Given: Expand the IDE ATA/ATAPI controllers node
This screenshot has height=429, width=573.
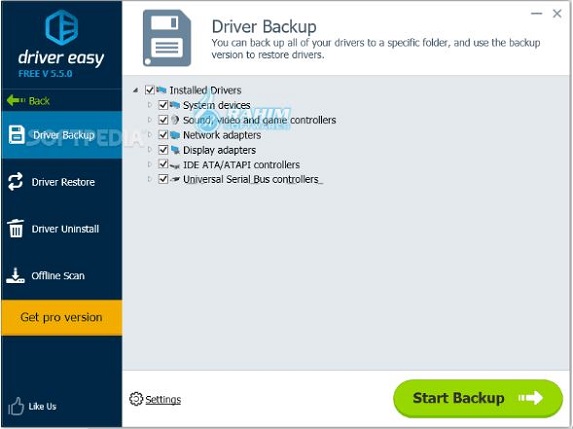Looking at the screenshot, I should 149,164.
